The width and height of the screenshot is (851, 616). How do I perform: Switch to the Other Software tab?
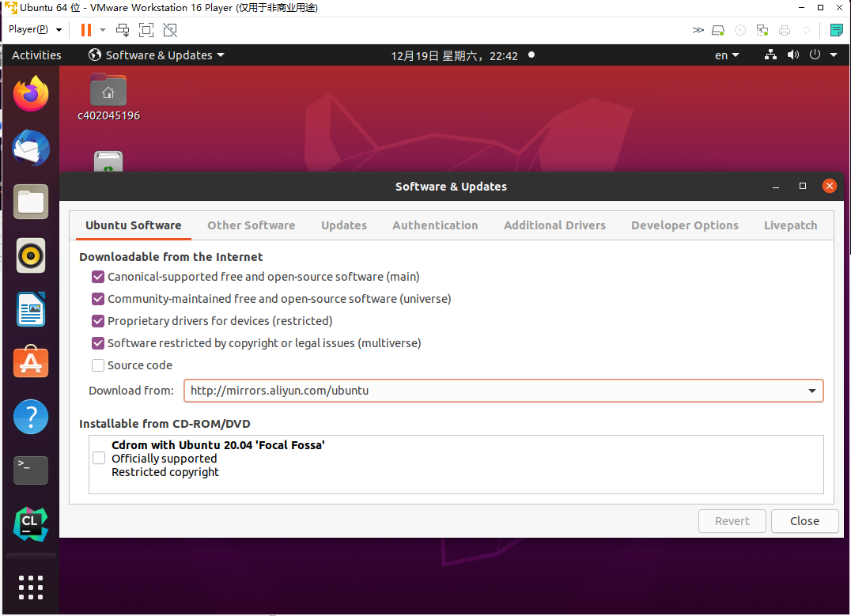tap(251, 225)
